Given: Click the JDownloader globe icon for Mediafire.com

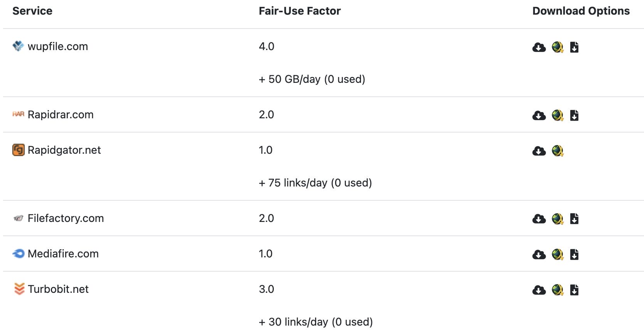Looking at the screenshot, I should click(x=557, y=254).
